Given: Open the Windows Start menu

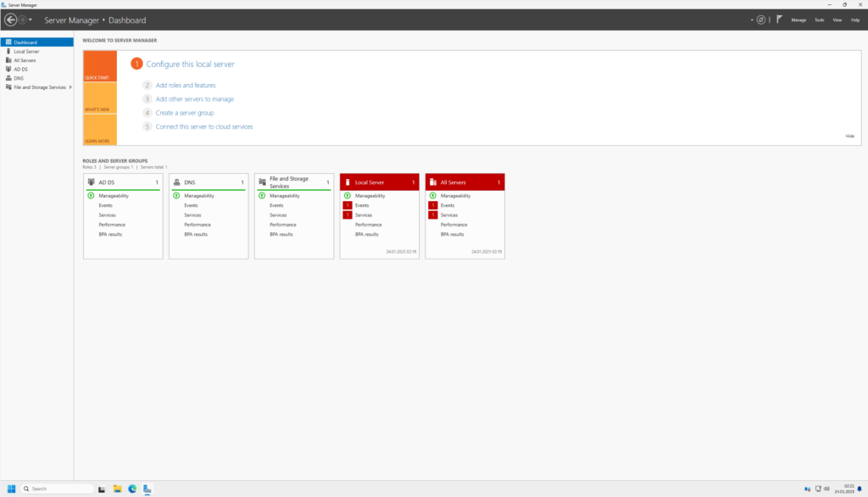Looking at the screenshot, I should [x=11, y=489].
